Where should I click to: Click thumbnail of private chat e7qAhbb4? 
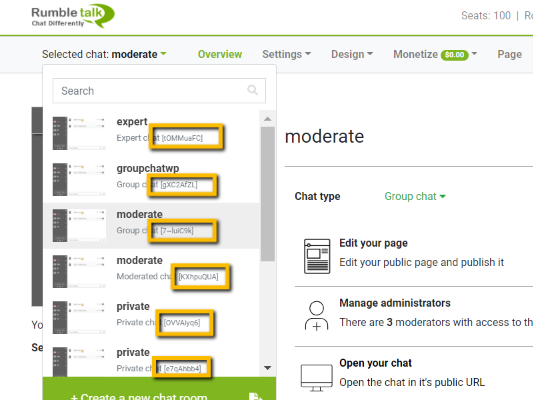[79, 362]
